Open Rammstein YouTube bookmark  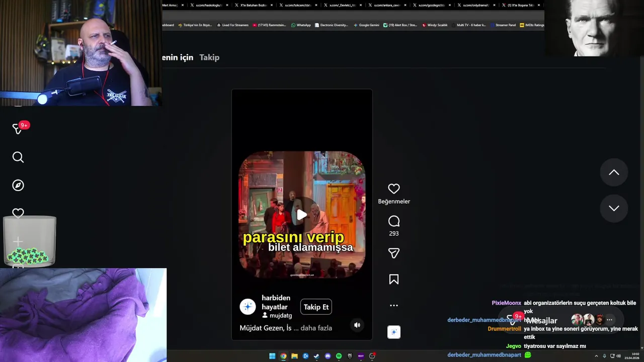point(270,25)
